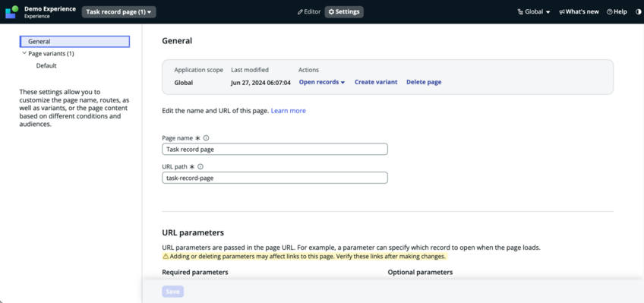Click the warning icon in parameters notice
This screenshot has height=303, width=644.
click(x=165, y=256)
